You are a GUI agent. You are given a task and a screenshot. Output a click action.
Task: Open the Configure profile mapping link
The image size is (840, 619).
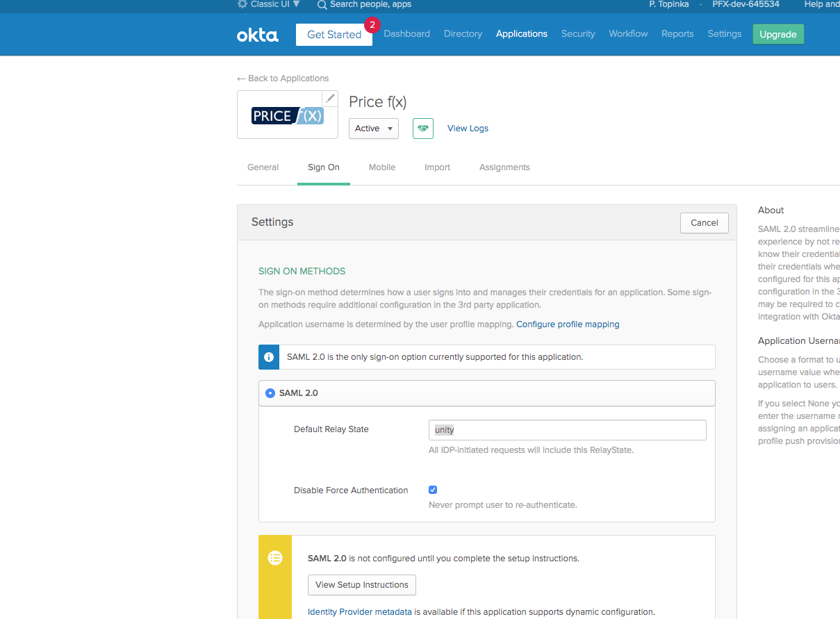(568, 324)
